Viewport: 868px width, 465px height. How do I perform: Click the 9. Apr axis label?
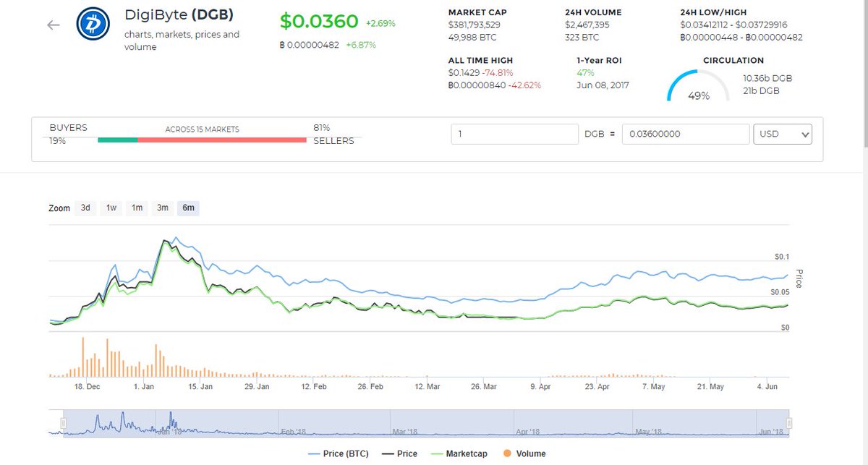[540, 387]
